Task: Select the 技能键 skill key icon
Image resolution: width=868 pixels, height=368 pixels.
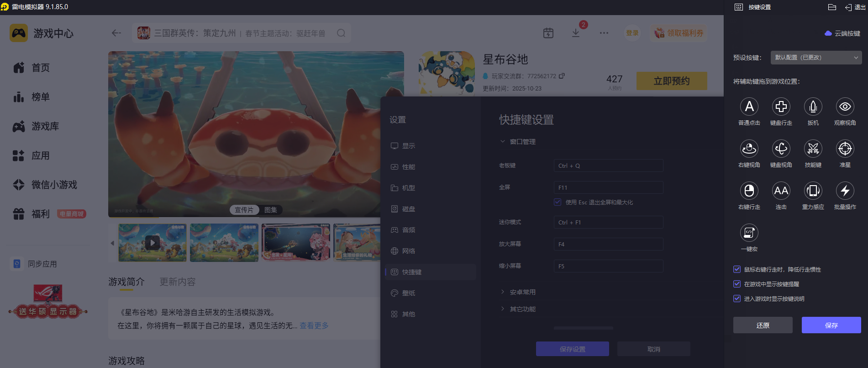Action: click(813, 149)
